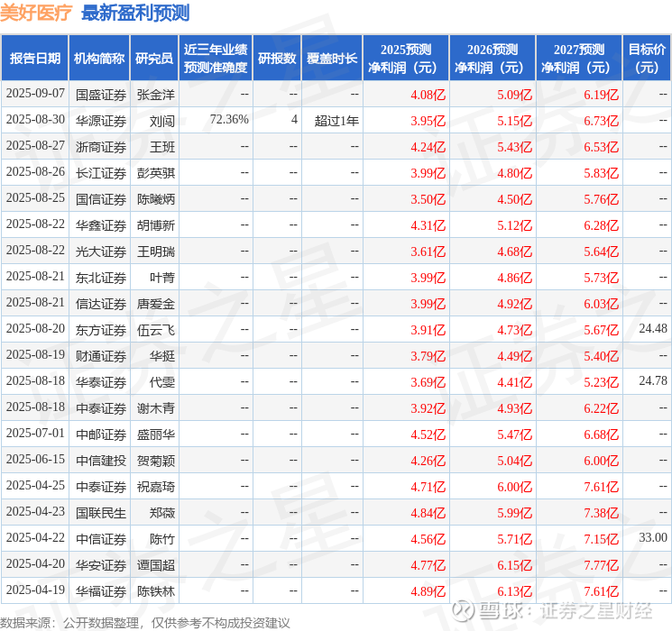Click 中邮证券 institution cell

[101, 434]
